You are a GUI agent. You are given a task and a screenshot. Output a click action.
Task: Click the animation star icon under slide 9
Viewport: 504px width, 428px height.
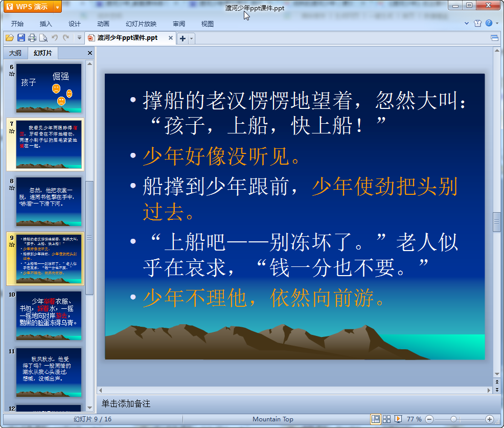click(x=12, y=245)
